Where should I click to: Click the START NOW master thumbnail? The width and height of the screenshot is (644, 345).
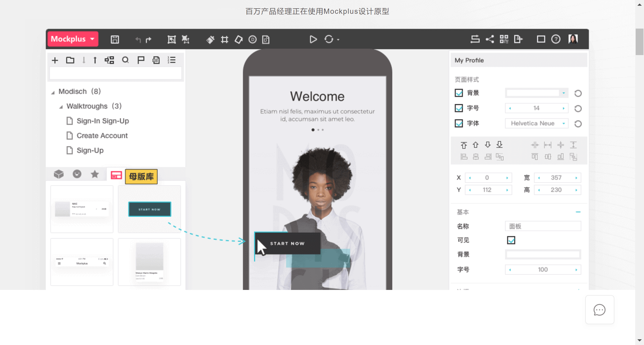coord(149,209)
